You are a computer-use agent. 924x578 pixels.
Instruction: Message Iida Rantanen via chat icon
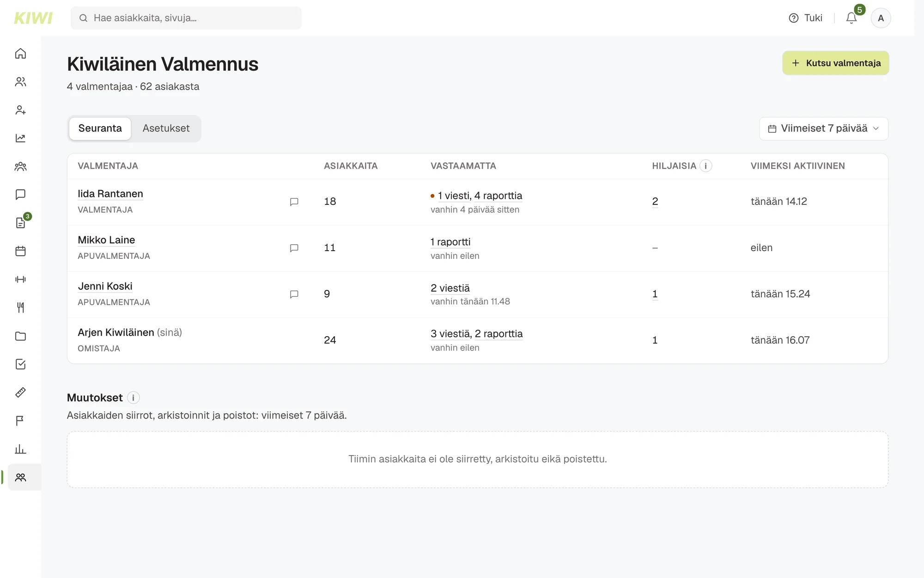(294, 202)
